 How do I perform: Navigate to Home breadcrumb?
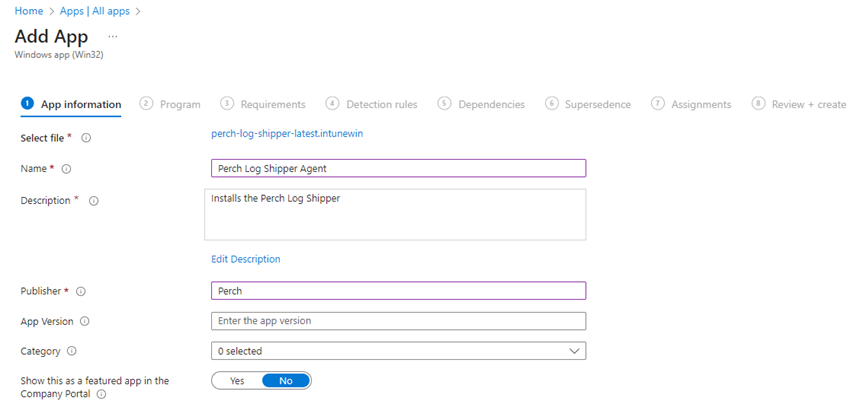(x=28, y=11)
